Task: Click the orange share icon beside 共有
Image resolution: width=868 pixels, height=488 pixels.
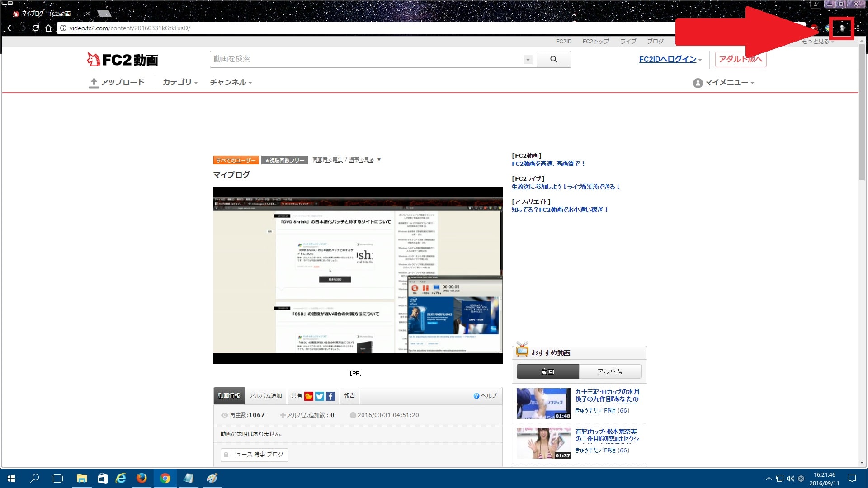Action: click(x=309, y=396)
